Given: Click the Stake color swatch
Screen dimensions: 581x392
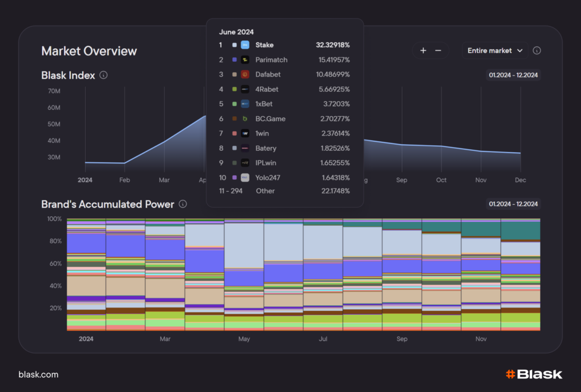Looking at the screenshot, I should [x=234, y=45].
